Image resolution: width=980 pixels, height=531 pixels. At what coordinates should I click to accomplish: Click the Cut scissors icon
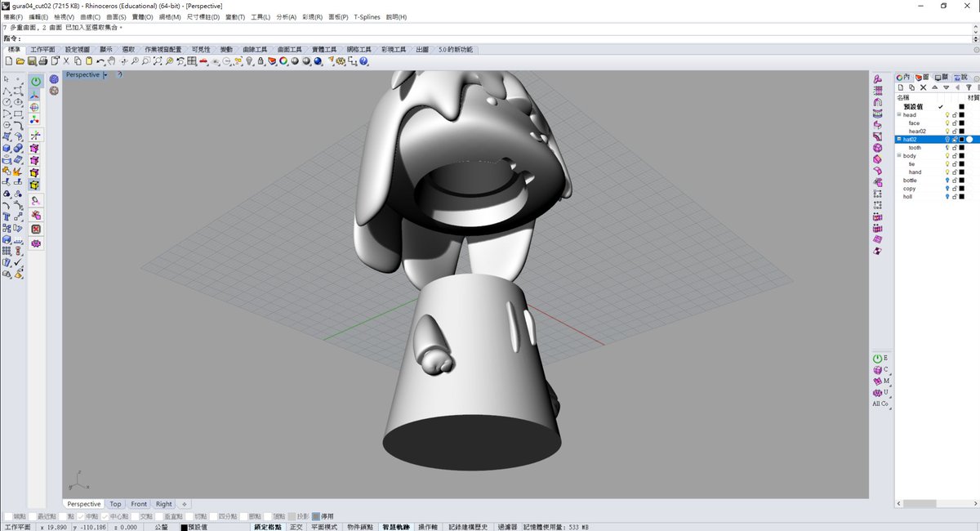(x=66, y=61)
